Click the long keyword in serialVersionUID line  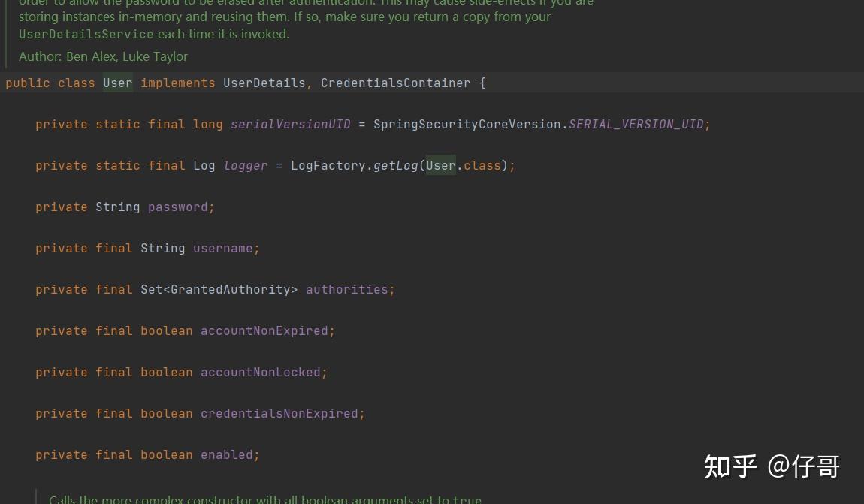point(207,124)
